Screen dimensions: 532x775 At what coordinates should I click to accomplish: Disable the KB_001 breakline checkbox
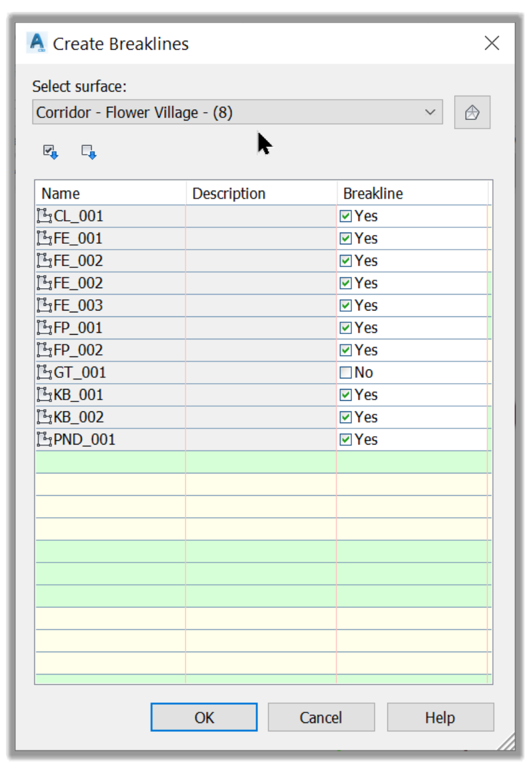[x=346, y=395]
